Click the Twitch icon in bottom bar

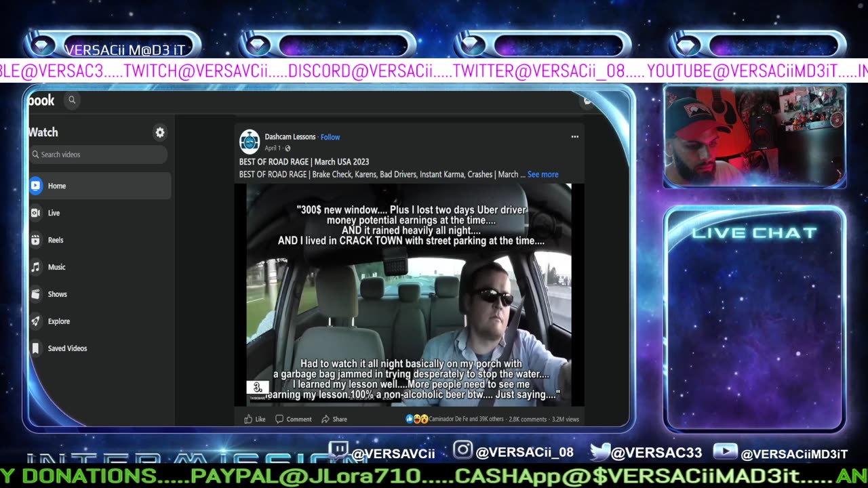click(338, 451)
